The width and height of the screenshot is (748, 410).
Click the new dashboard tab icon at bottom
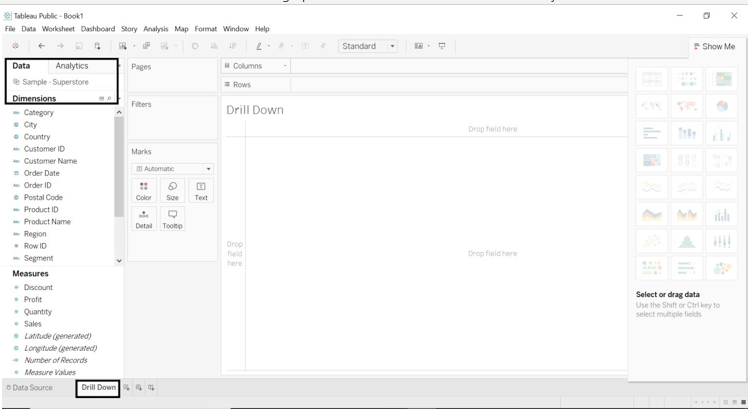tap(139, 388)
